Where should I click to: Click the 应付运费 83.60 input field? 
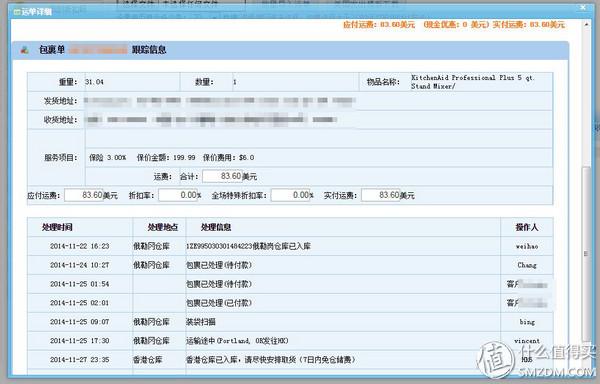click(x=84, y=195)
